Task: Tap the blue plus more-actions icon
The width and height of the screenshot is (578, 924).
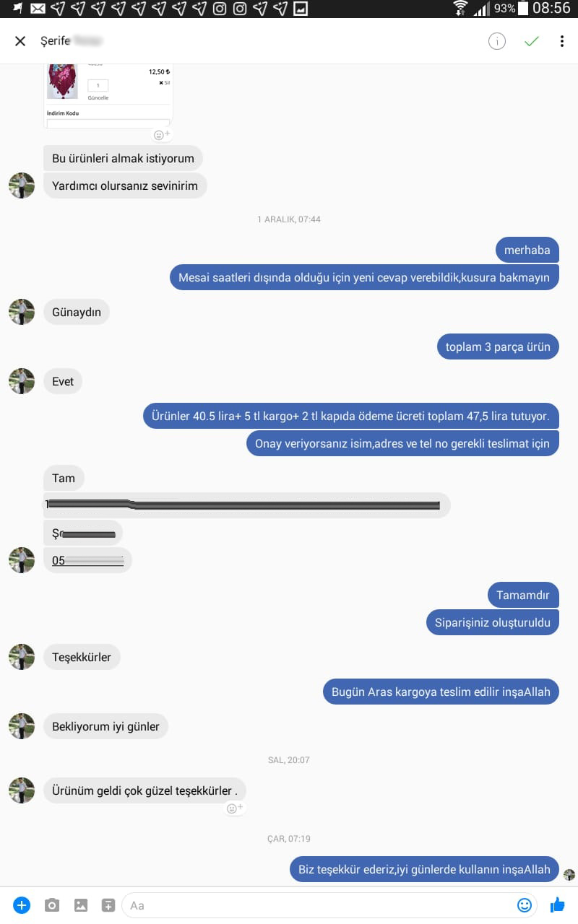Action: point(22,905)
